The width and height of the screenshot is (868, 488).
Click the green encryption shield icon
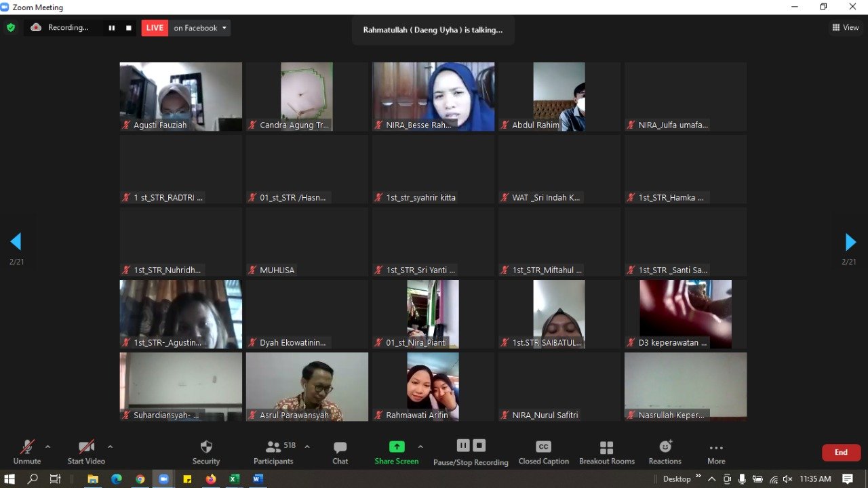11,28
